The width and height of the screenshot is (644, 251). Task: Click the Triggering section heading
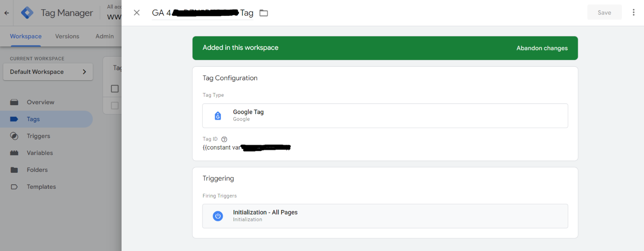click(x=218, y=178)
